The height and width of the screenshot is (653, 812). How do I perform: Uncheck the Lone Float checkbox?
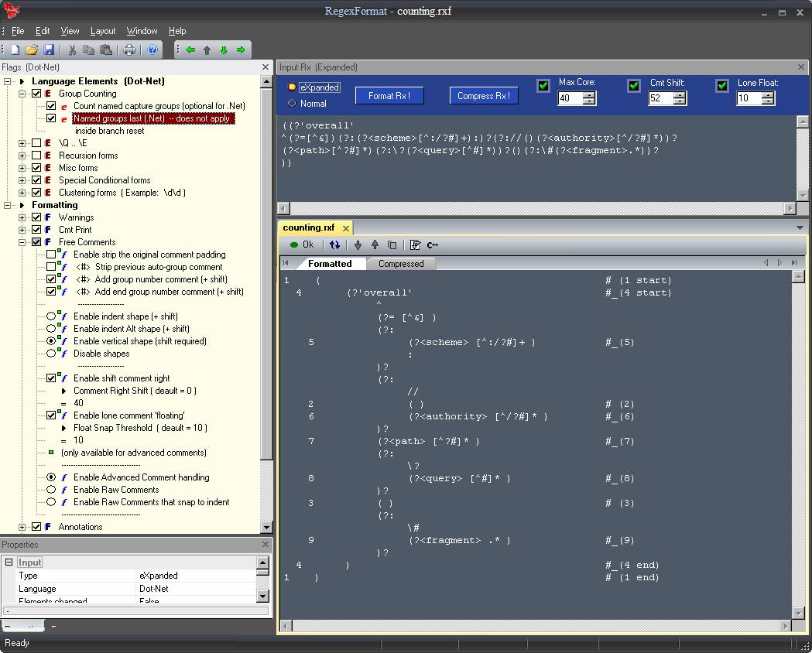[x=722, y=85]
